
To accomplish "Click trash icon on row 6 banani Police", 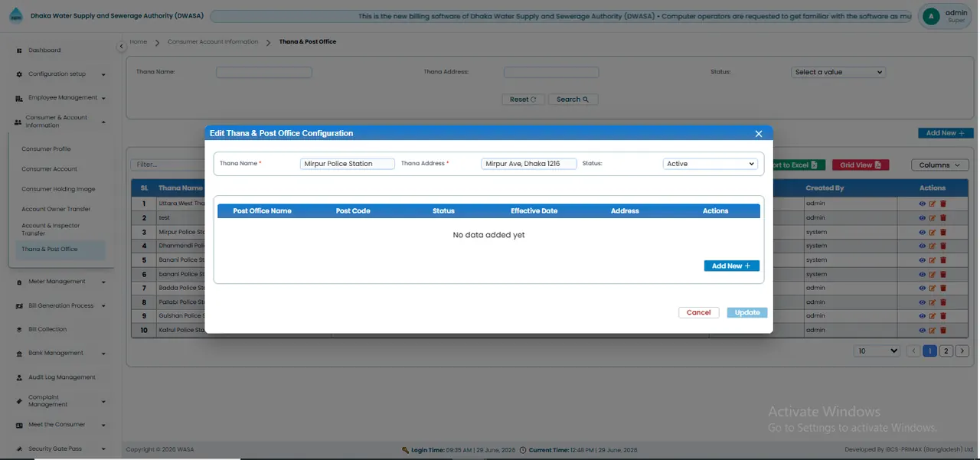I will (x=943, y=274).
